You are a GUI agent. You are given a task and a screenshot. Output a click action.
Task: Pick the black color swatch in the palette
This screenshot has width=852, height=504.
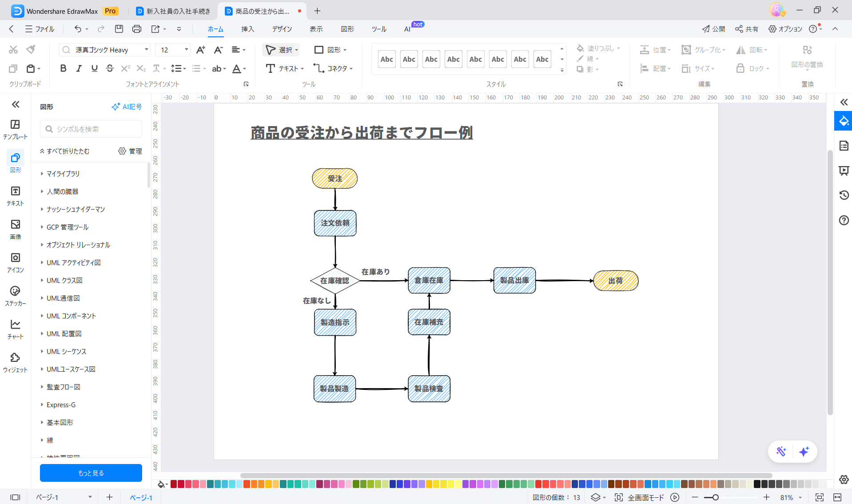pos(757,484)
